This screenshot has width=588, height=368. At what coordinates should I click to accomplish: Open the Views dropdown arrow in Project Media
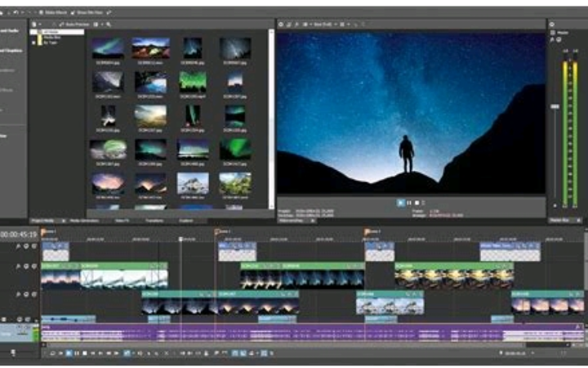click(x=101, y=25)
